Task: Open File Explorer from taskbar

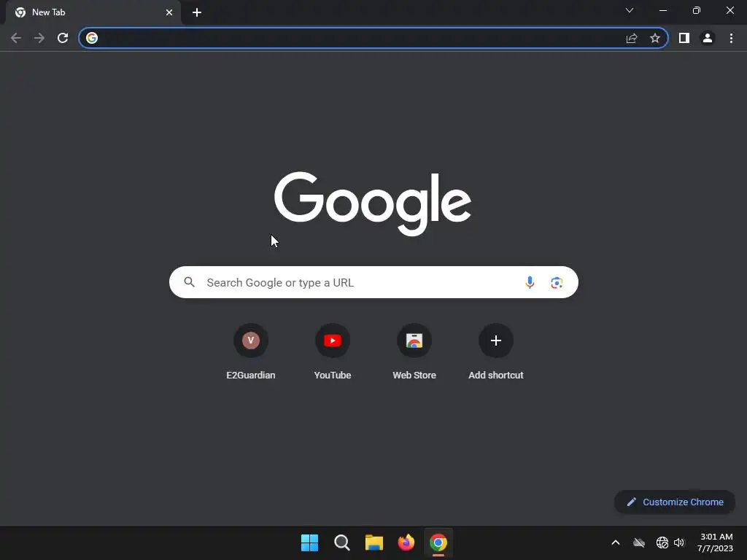Action: pos(374,542)
